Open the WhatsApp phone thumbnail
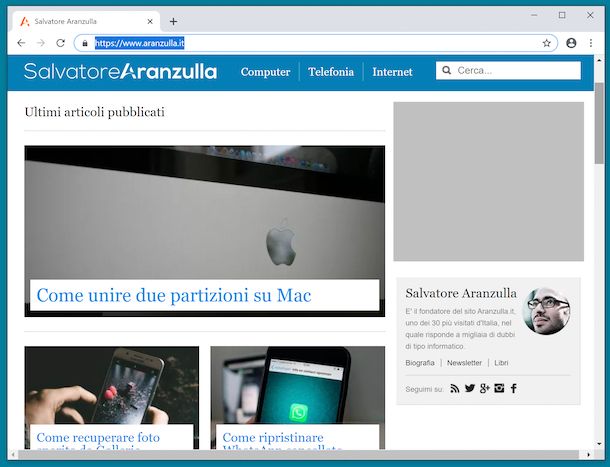The image size is (610, 467). (298, 384)
